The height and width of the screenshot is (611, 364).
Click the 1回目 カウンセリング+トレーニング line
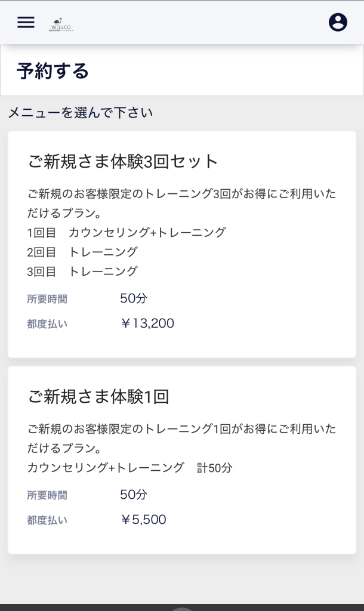click(127, 232)
